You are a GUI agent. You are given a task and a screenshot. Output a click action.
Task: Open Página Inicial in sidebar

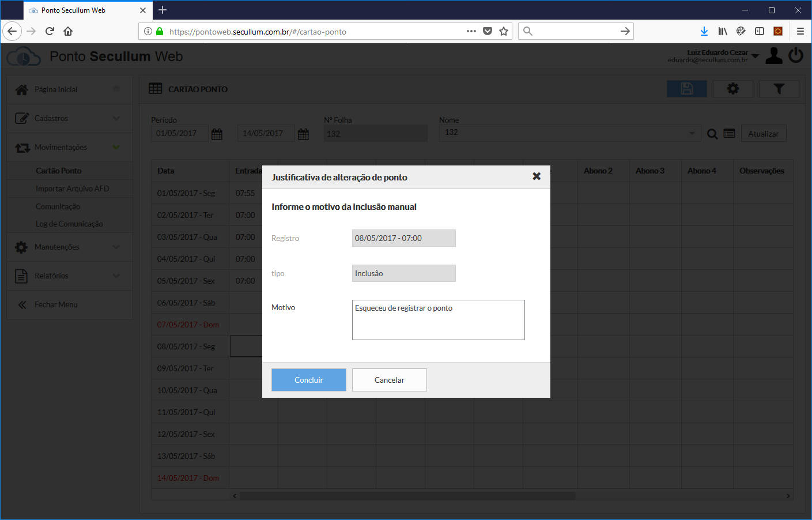[x=70, y=89]
